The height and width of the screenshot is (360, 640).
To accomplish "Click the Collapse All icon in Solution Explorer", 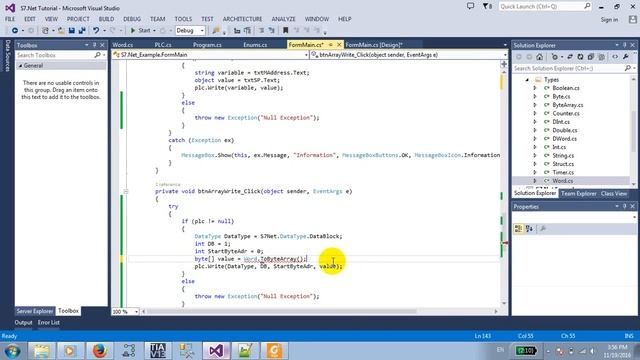I will coord(591,57).
